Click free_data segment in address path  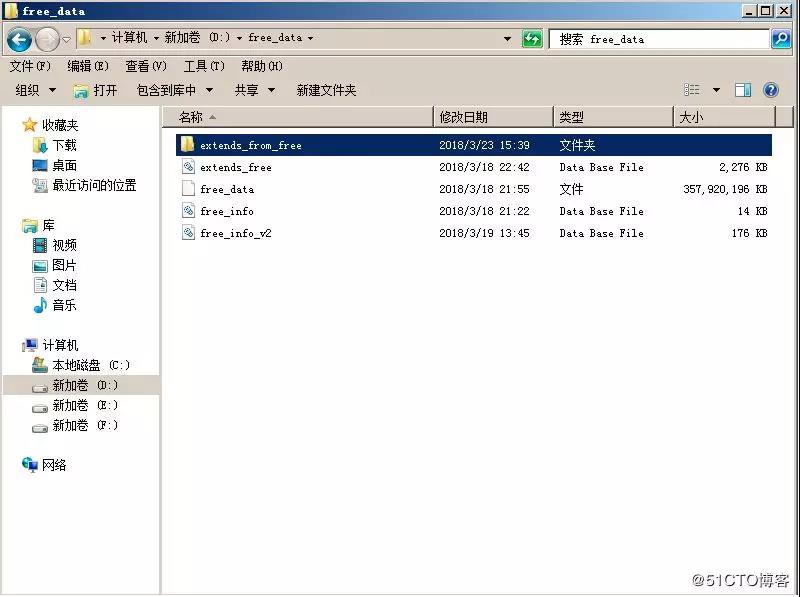pyautogui.click(x=275, y=38)
